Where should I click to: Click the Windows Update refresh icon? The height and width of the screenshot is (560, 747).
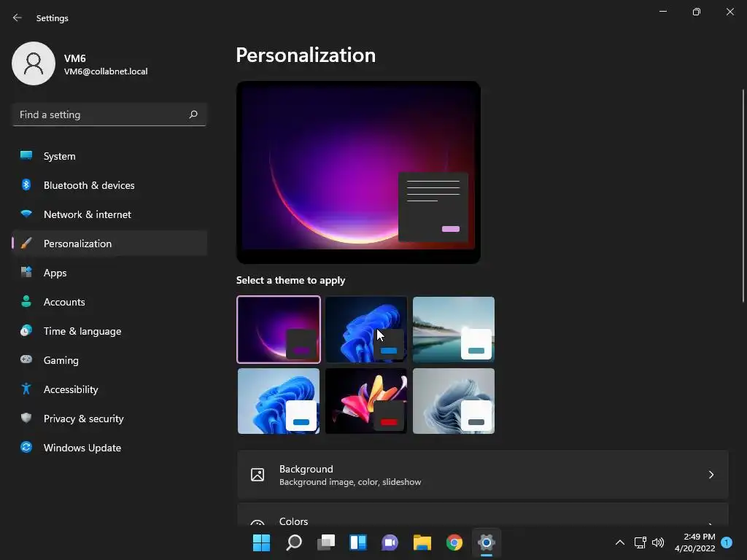[26, 447]
